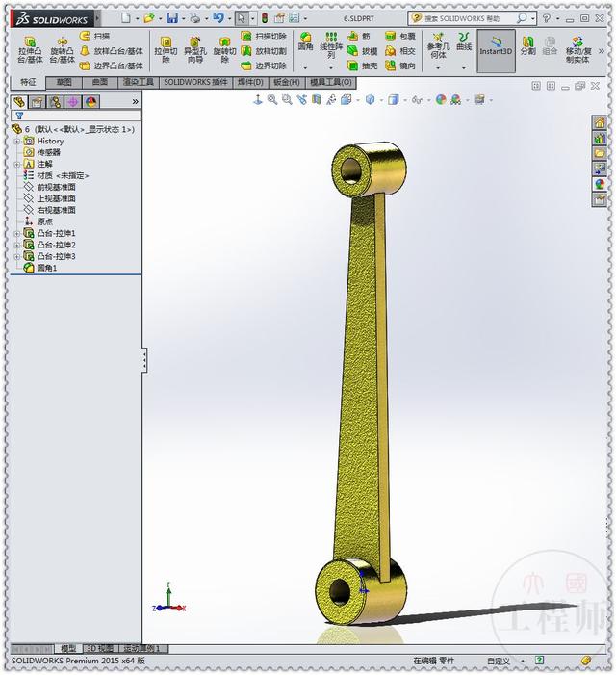Click the Rebuild traffic light icon
The width and height of the screenshot is (616, 675).
265,18
